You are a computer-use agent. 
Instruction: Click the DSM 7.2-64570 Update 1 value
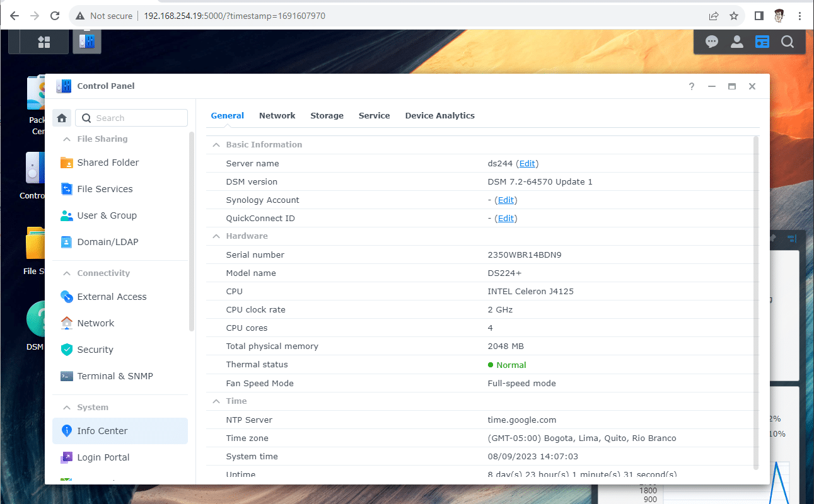(540, 181)
